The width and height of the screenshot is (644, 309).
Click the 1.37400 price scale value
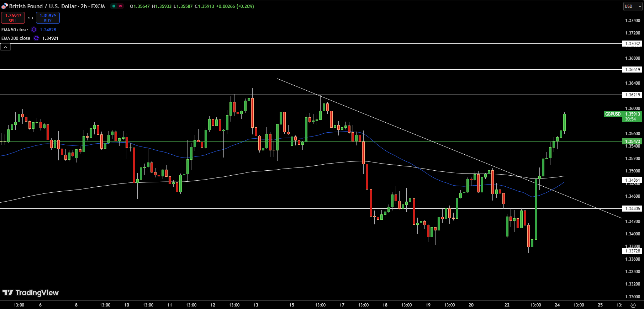pos(633,21)
